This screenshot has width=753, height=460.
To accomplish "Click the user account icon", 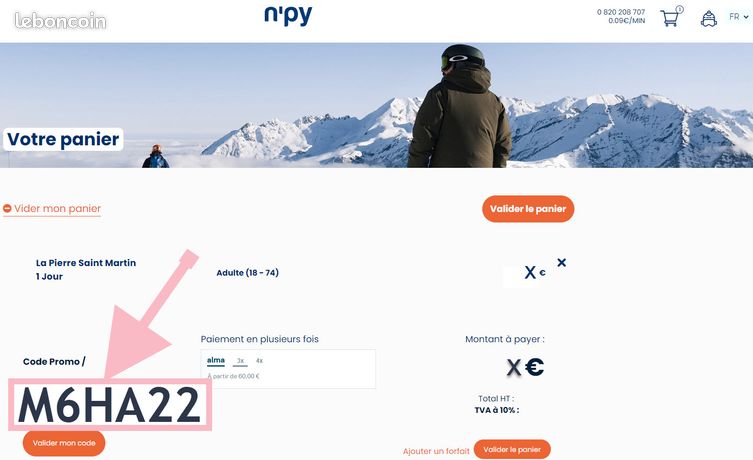I will [709, 18].
